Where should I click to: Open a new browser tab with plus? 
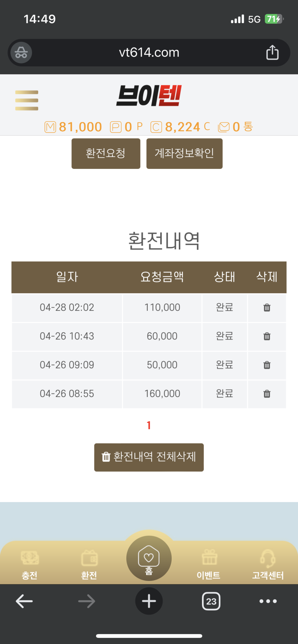click(x=149, y=601)
